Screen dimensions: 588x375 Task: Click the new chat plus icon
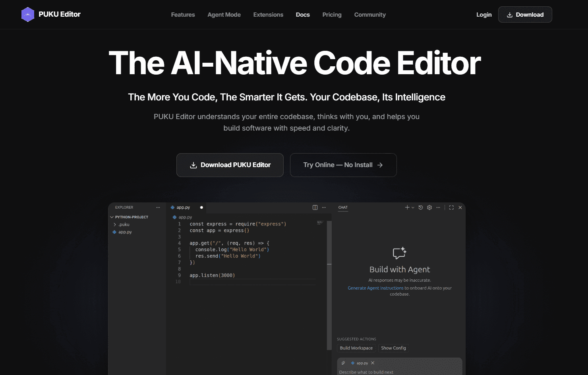pyautogui.click(x=407, y=208)
